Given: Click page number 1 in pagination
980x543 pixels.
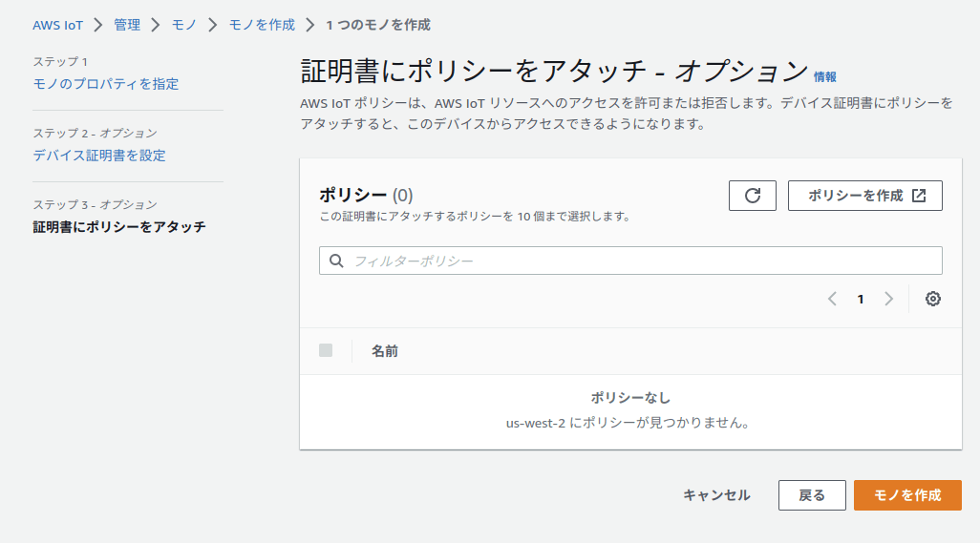Looking at the screenshot, I should coord(861,300).
